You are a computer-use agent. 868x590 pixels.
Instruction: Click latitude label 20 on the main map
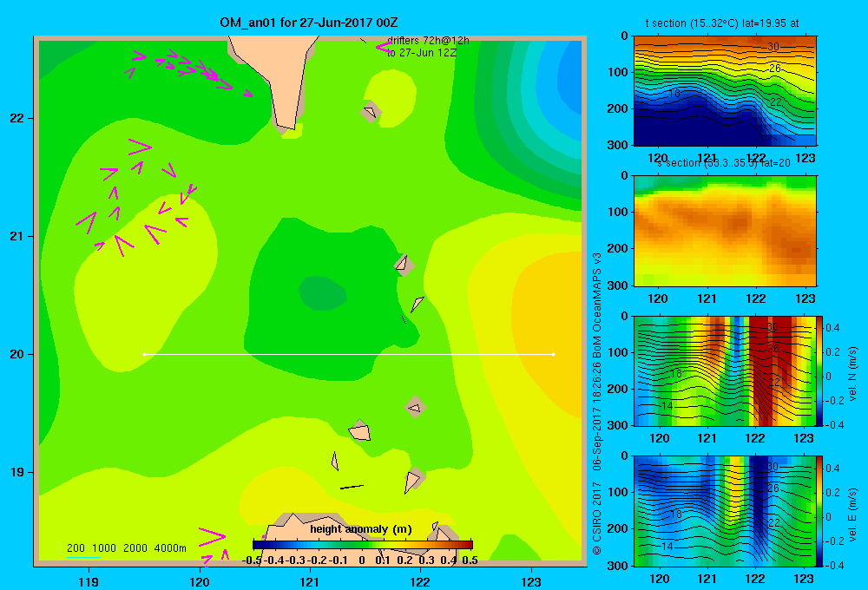pyautogui.click(x=16, y=354)
